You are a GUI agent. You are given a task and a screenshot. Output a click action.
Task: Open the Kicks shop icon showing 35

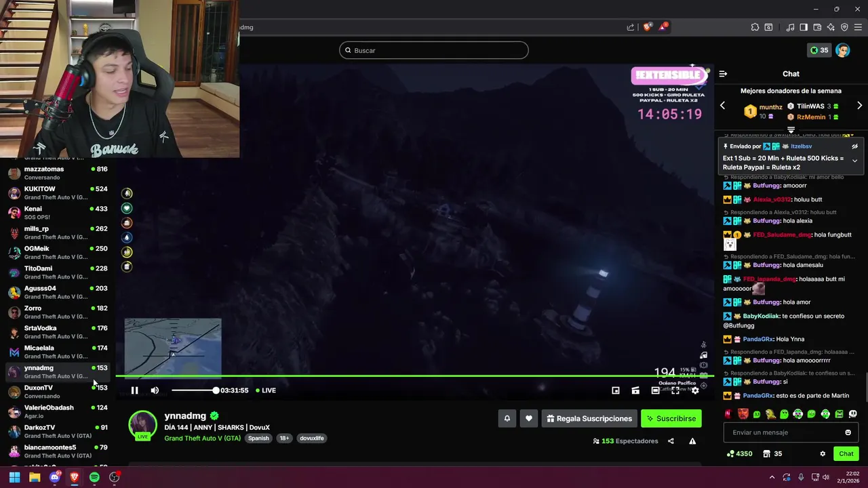coord(772,454)
